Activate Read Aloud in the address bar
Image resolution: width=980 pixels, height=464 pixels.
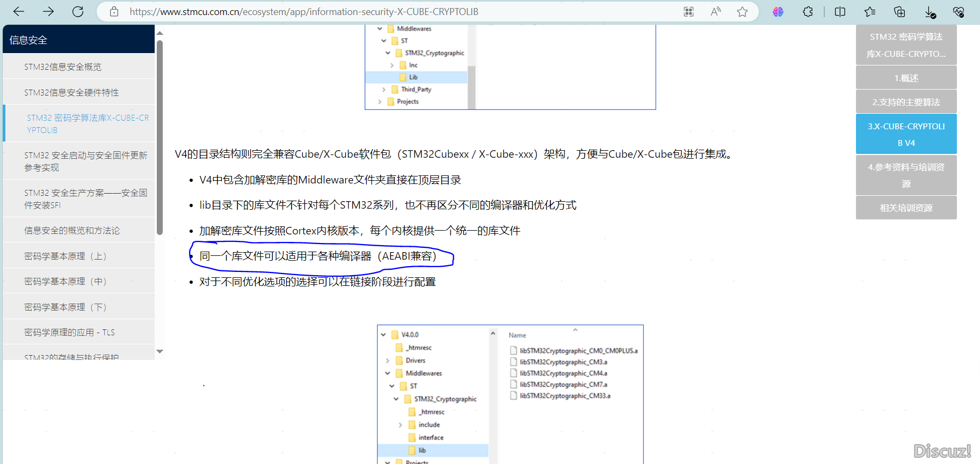point(715,12)
